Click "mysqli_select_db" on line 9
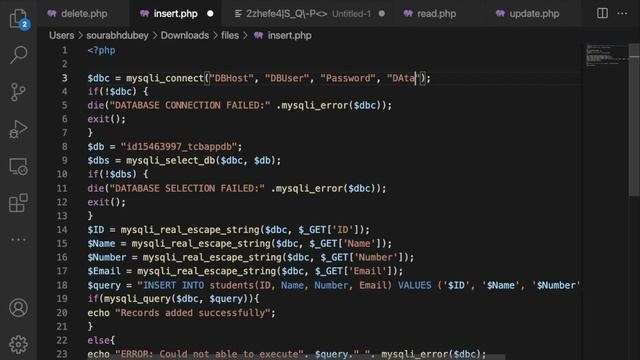This screenshot has height=360, width=640. click(x=170, y=160)
